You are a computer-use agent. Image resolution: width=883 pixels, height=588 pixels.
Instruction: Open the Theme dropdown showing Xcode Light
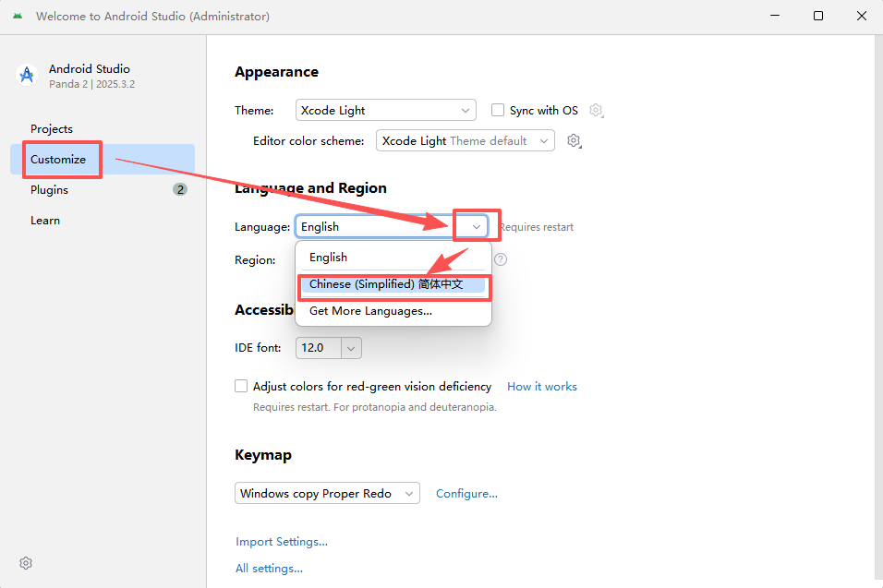[x=386, y=110]
